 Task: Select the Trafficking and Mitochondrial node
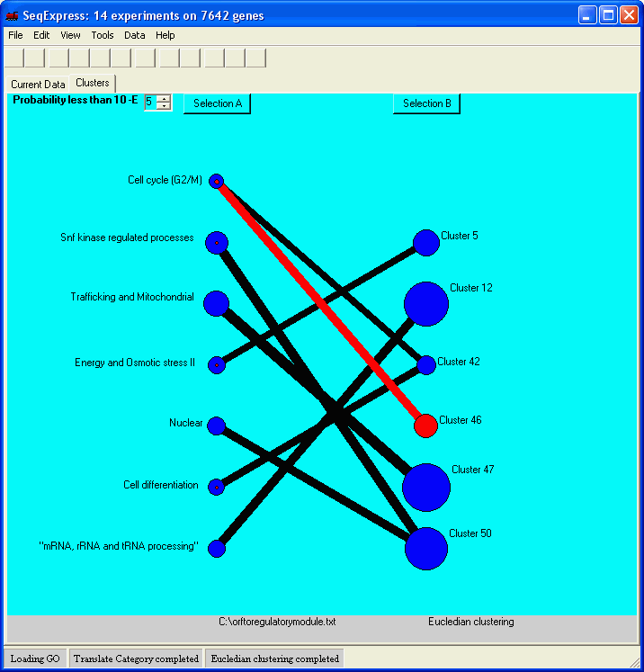(x=216, y=304)
